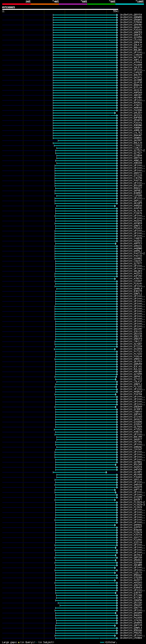
Task: Select hit label UniRef100_P21550
Action: pos(131,540)
